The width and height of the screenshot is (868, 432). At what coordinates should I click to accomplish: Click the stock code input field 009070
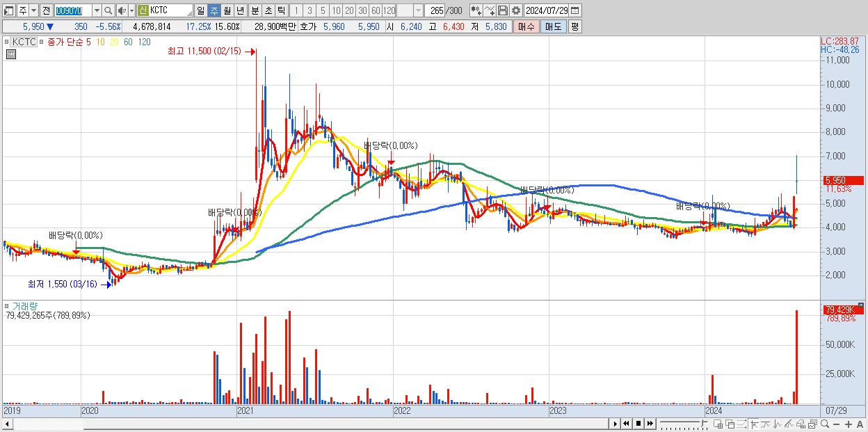pos(73,10)
